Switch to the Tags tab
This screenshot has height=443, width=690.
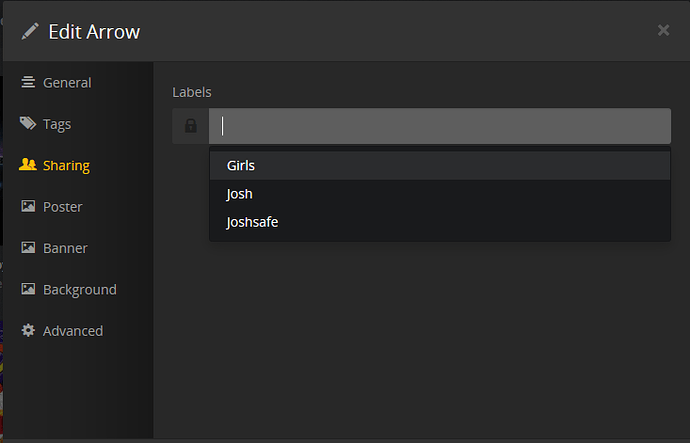pos(57,124)
